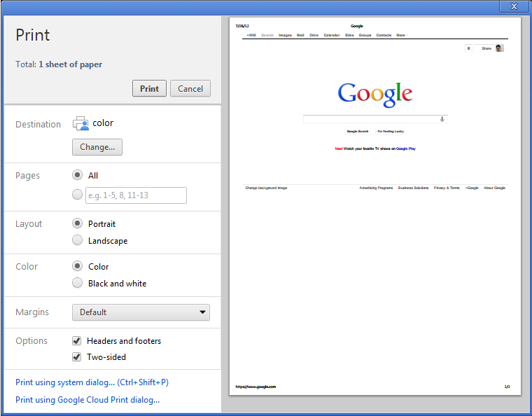Select the Color printing option
This screenshot has width=532, height=416.
coord(77,266)
